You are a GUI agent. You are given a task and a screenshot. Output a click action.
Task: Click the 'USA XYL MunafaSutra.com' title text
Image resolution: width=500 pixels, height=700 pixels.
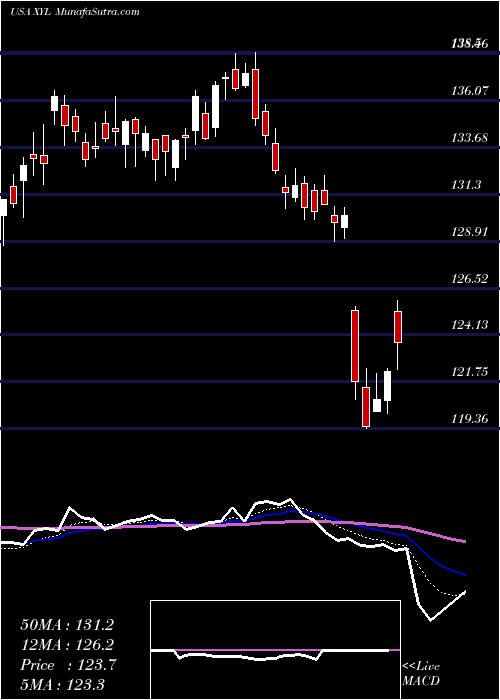click(75, 12)
